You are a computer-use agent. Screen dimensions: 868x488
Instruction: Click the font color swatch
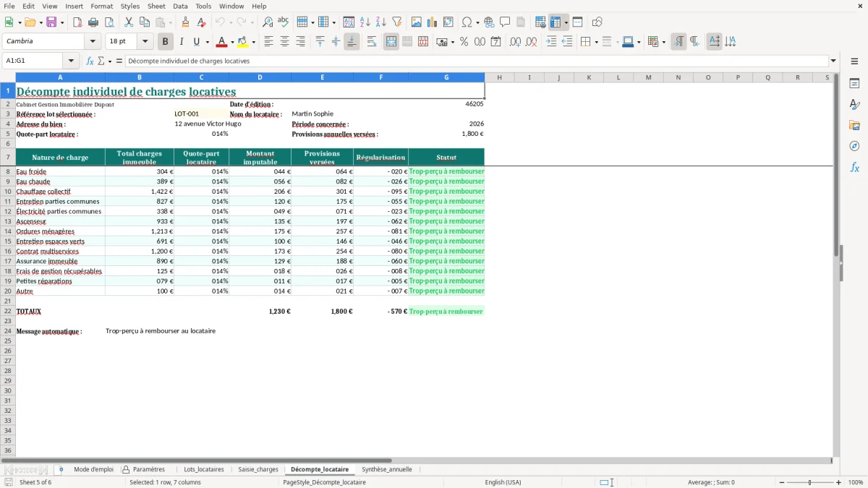[222, 42]
